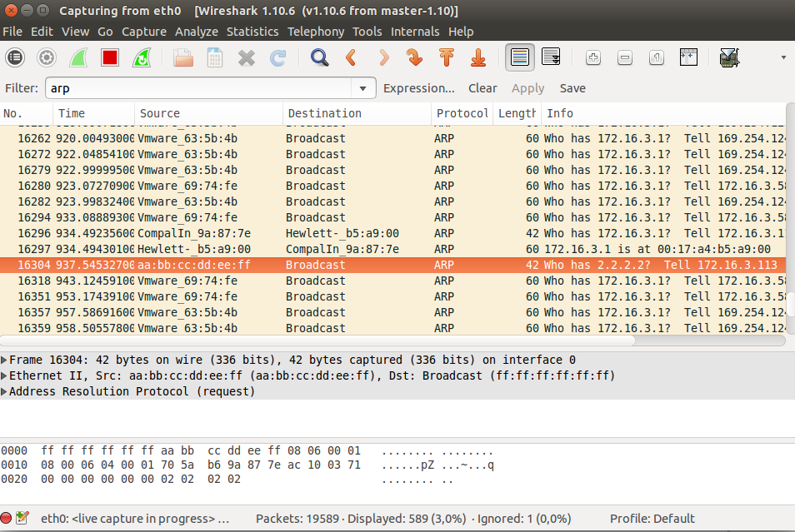795x532 pixels.
Task: Toggle packet list colorize button
Action: 520,57
